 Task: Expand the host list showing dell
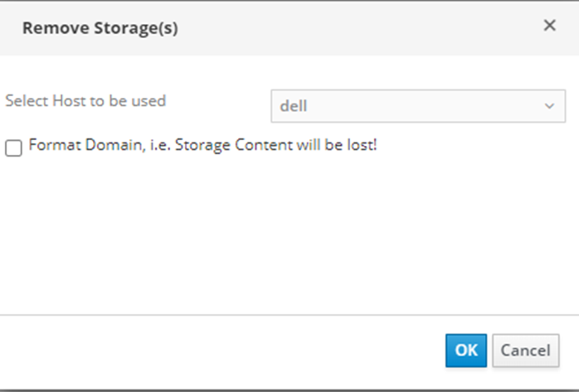418,106
